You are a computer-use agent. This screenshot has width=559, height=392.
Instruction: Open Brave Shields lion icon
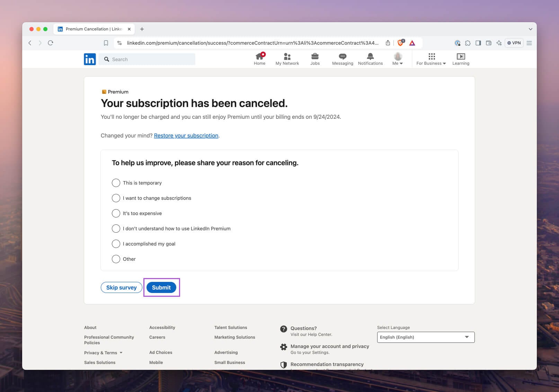pos(401,43)
